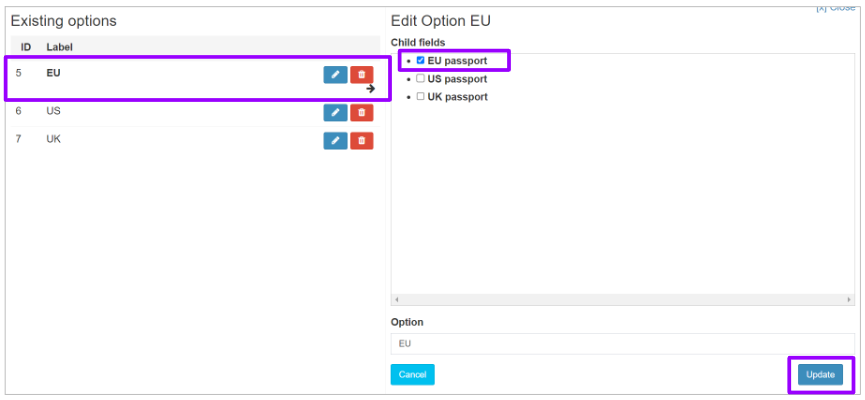Click the Close link at top right
Screen dimensions: 865x400
click(836, 8)
